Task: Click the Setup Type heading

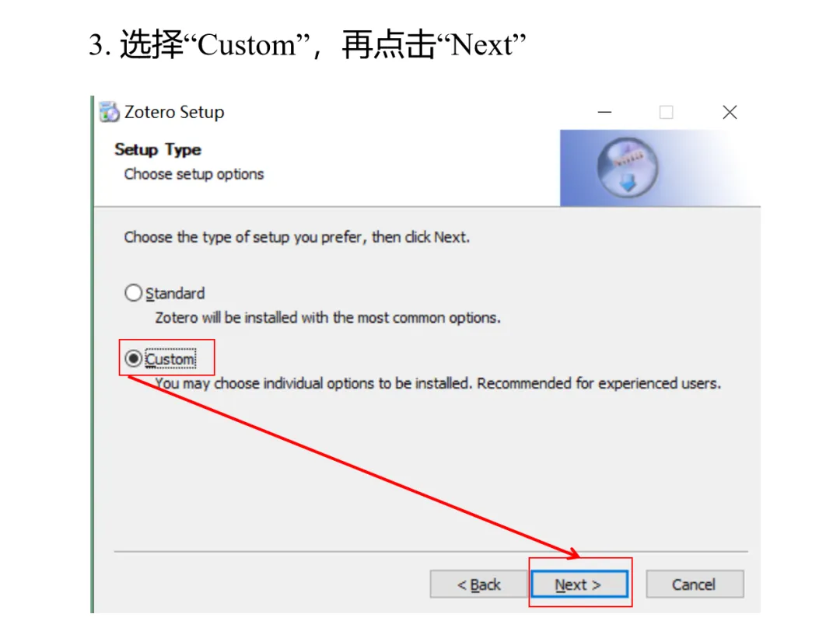Action: click(158, 149)
